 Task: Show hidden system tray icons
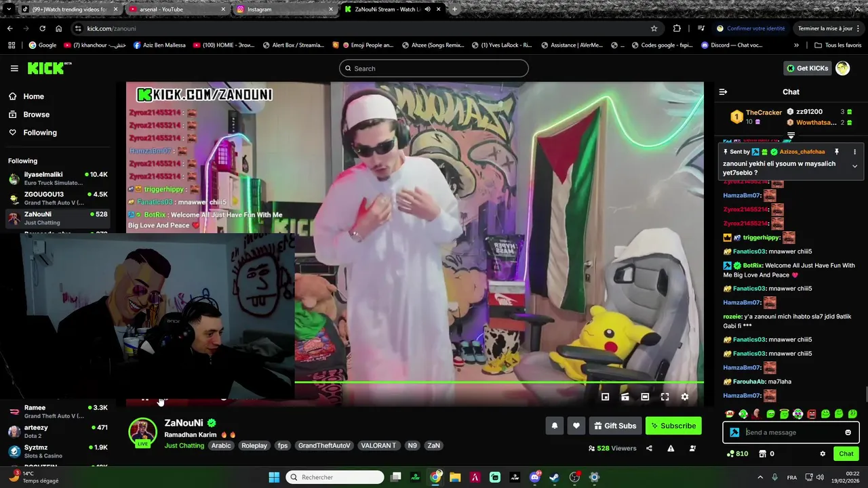point(759,477)
